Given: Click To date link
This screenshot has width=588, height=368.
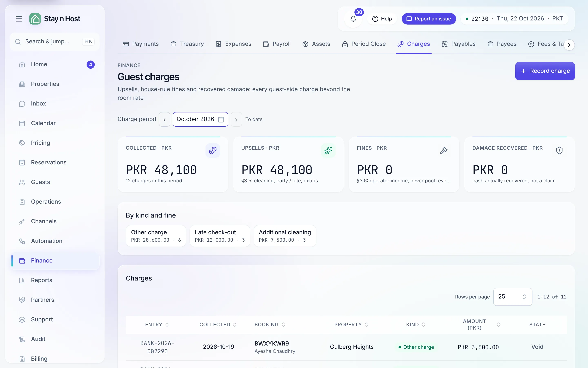Looking at the screenshot, I should [x=254, y=120].
